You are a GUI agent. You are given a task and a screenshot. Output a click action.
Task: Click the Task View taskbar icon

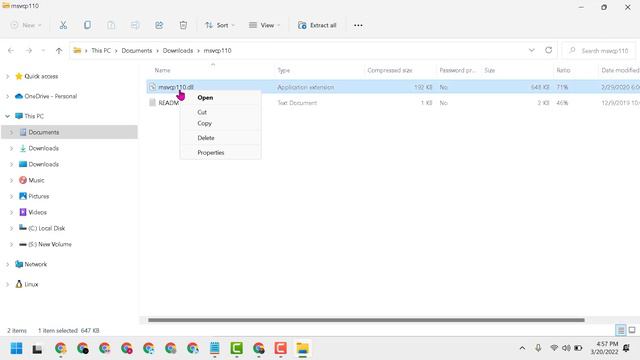point(37,349)
